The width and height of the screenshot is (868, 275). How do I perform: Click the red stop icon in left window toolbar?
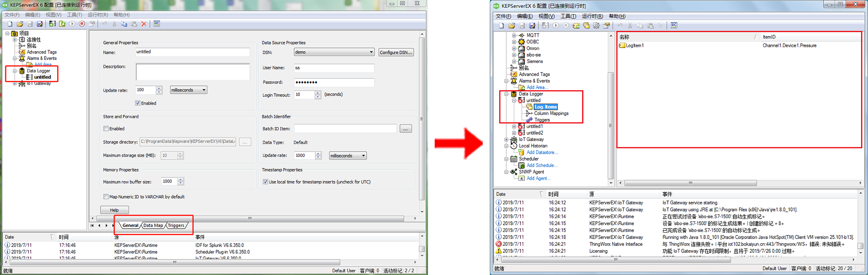(82, 24)
